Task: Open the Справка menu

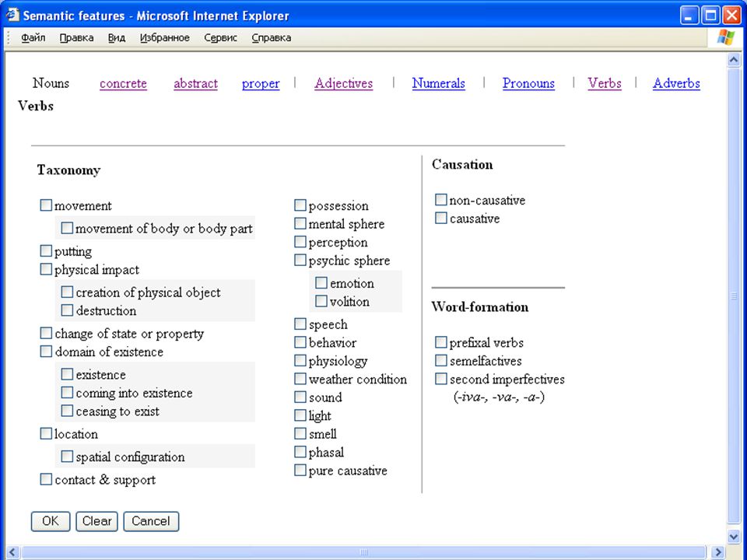Action: [x=271, y=37]
